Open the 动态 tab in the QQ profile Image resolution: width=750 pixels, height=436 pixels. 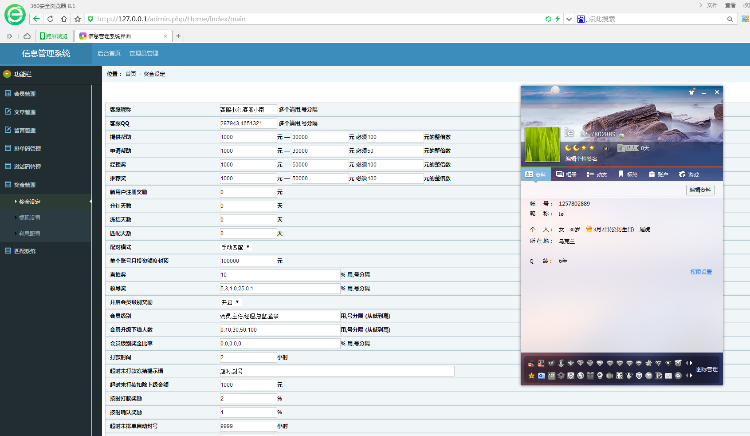pos(596,174)
